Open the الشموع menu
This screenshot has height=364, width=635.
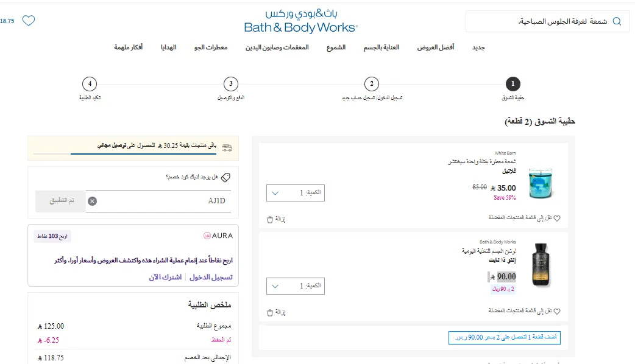336,47
